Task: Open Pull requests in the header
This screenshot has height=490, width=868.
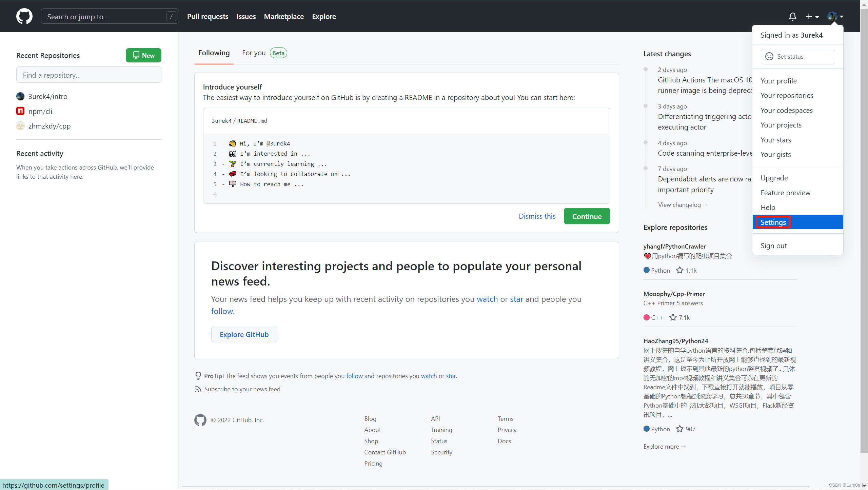Action: 208,16
